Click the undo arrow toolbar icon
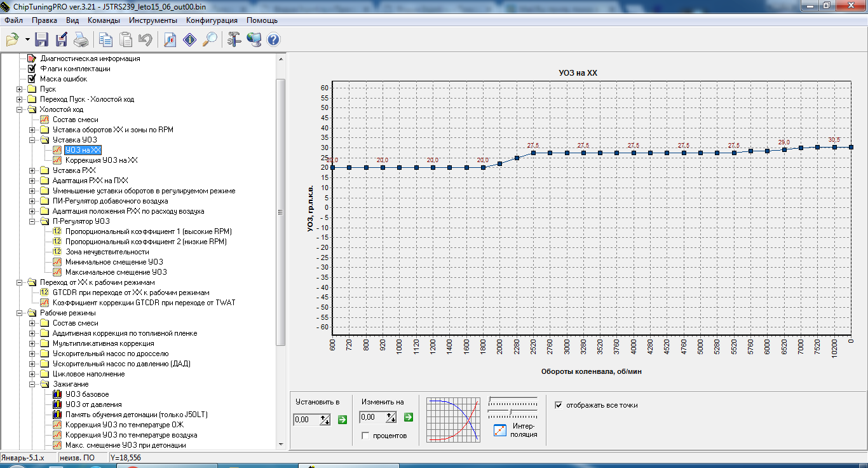The image size is (868, 468). pyautogui.click(x=146, y=39)
